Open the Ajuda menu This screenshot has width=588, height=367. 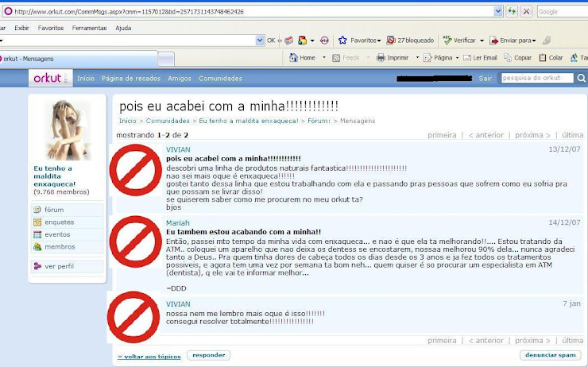[123, 28]
